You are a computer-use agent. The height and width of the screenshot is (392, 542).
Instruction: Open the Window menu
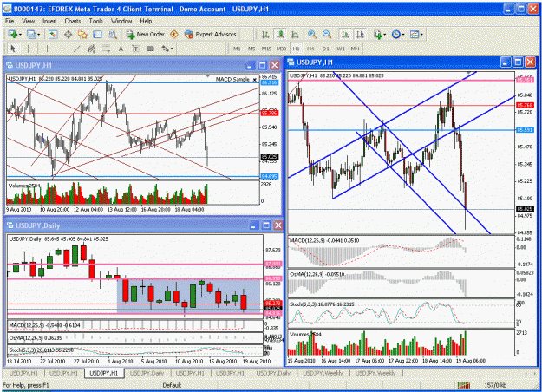(x=121, y=21)
